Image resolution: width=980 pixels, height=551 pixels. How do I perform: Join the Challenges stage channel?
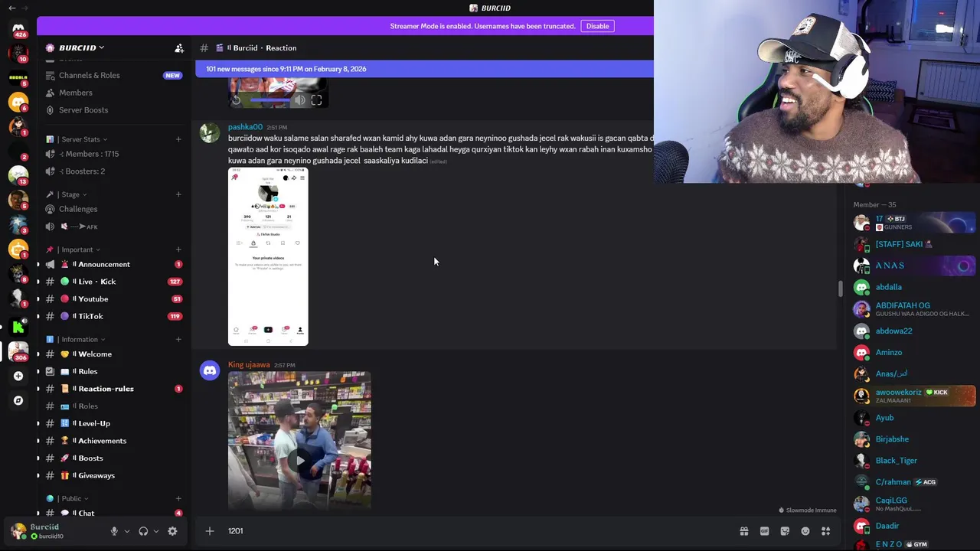[113, 209]
